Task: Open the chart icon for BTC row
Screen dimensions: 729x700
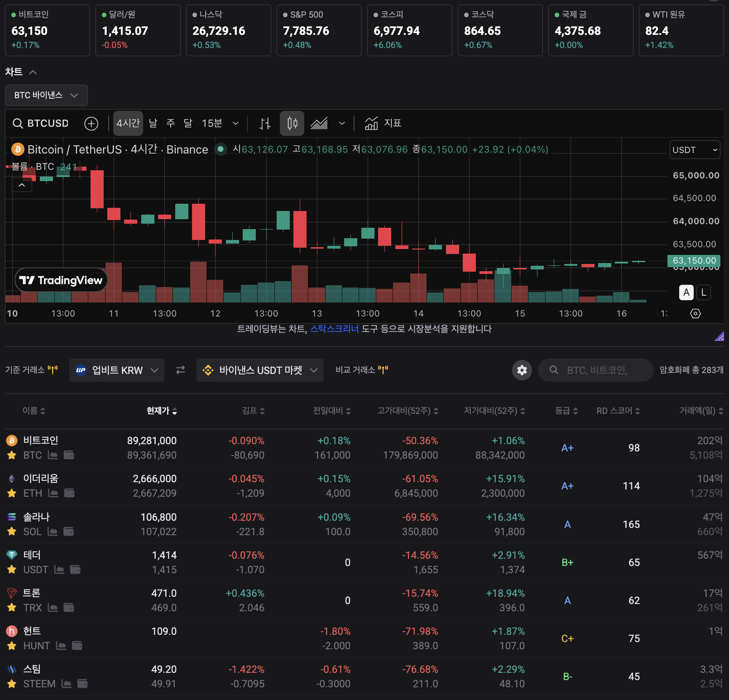Action: click(x=53, y=455)
